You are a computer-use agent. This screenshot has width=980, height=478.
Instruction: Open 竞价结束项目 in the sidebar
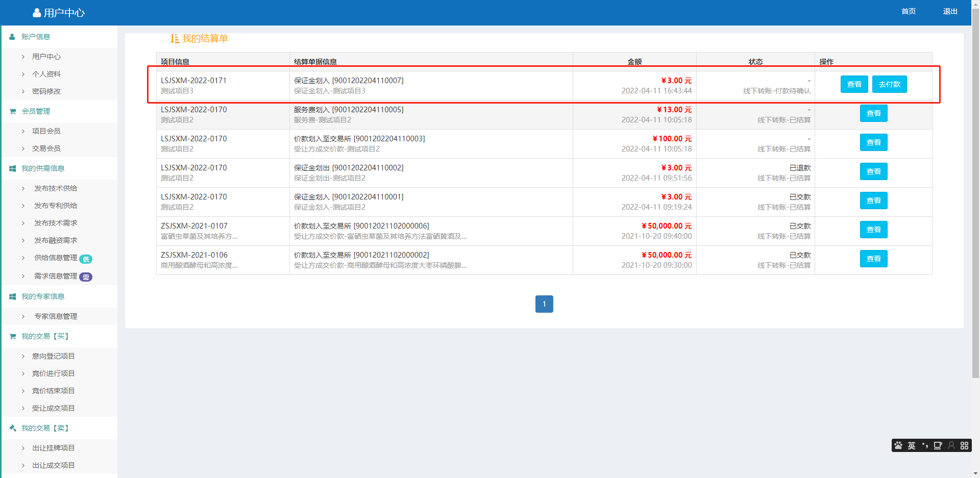(53, 391)
